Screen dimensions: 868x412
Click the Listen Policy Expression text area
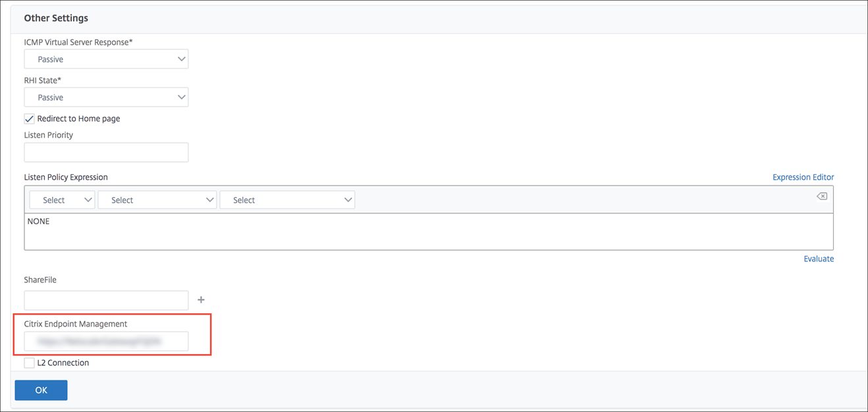coord(428,233)
